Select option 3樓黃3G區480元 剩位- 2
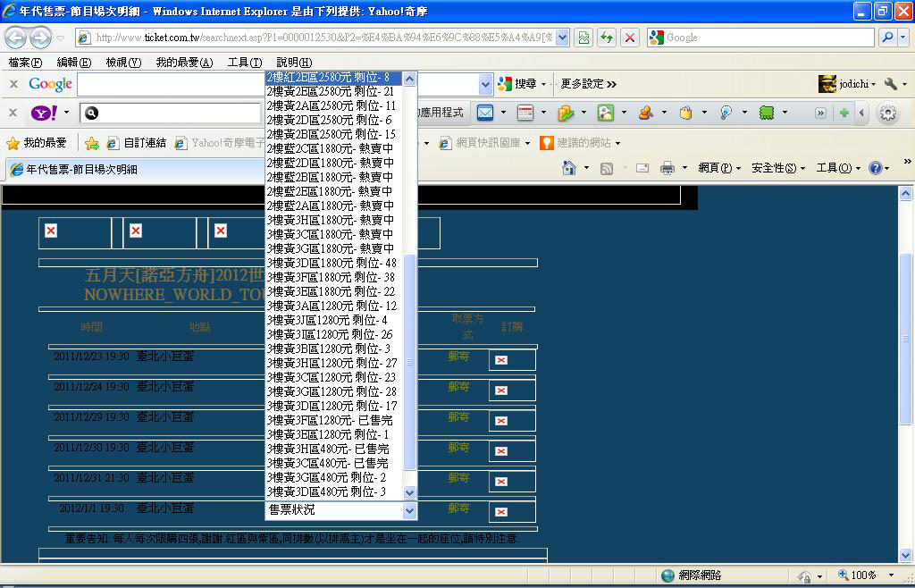915x588 pixels. click(334, 477)
